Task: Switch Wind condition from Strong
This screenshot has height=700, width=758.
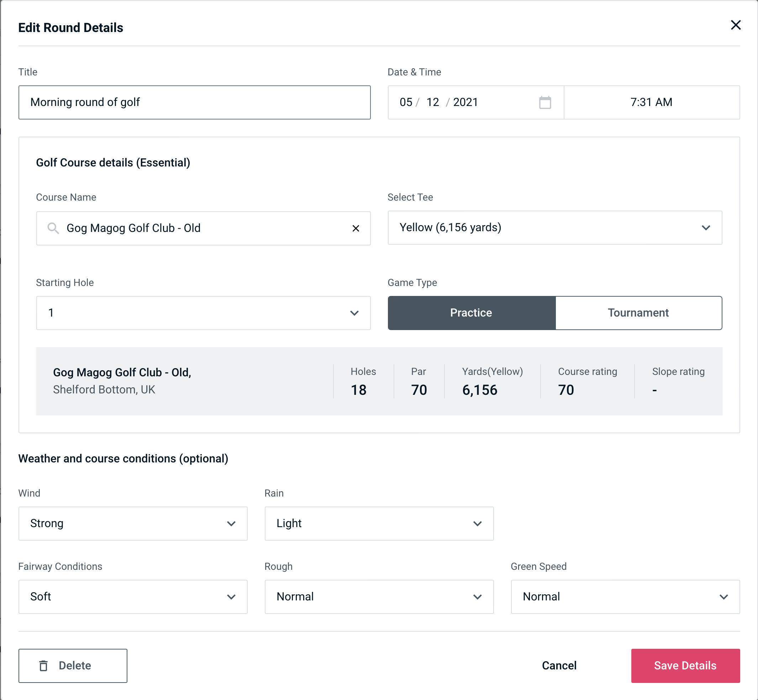Action: [133, 524]
